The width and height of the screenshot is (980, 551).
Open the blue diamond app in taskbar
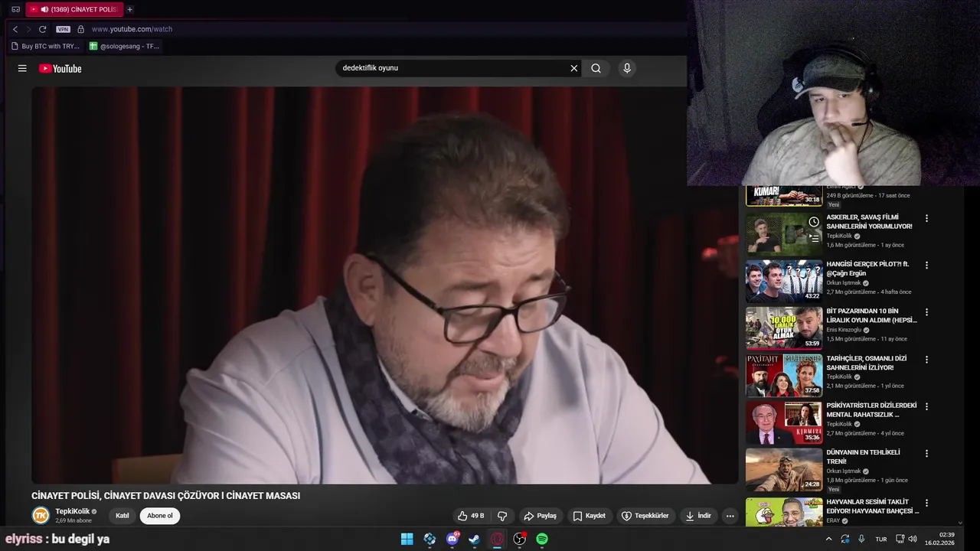click(430, 539)
